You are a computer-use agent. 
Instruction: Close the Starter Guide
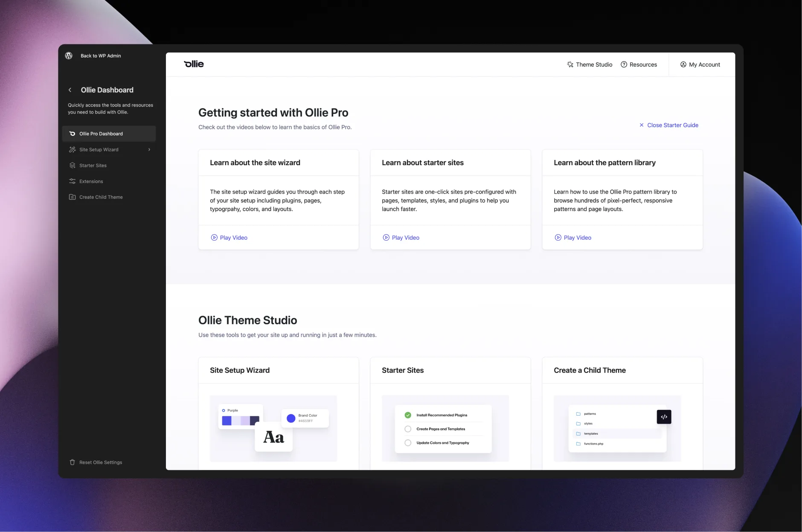click(668, 125)
